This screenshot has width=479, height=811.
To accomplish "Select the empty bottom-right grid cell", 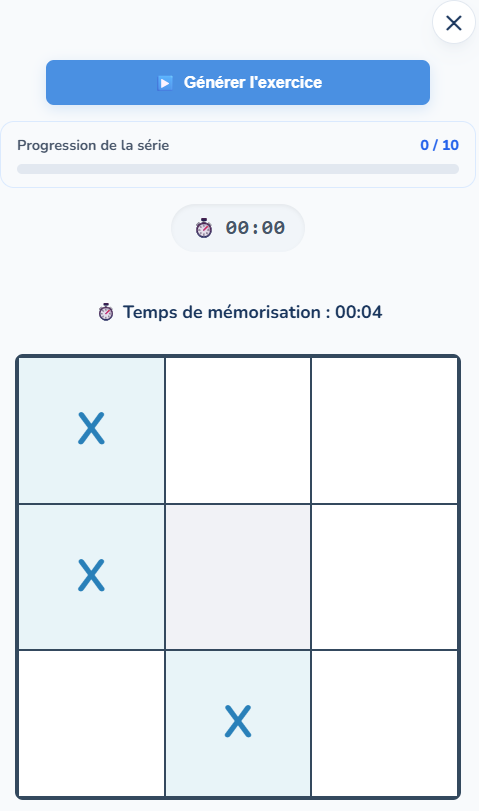I will (x=384, y=723).
